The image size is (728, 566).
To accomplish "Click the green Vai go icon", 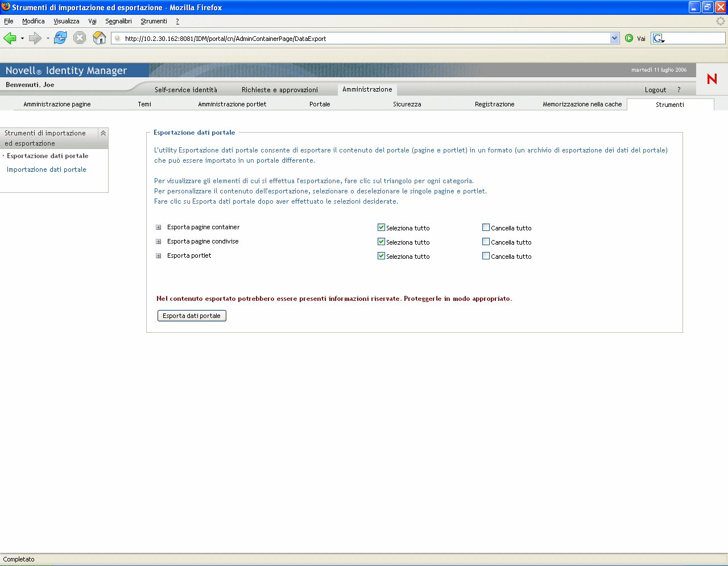I will pos(629,38).
